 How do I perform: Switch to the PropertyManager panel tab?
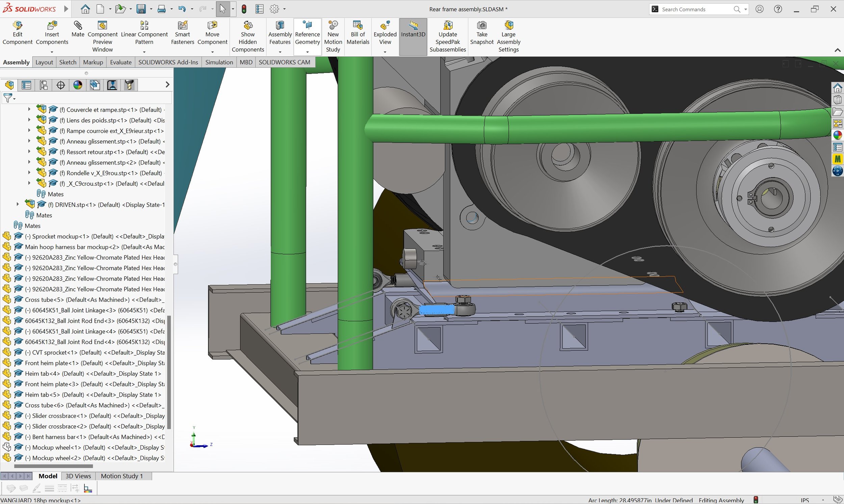[26, 85]
